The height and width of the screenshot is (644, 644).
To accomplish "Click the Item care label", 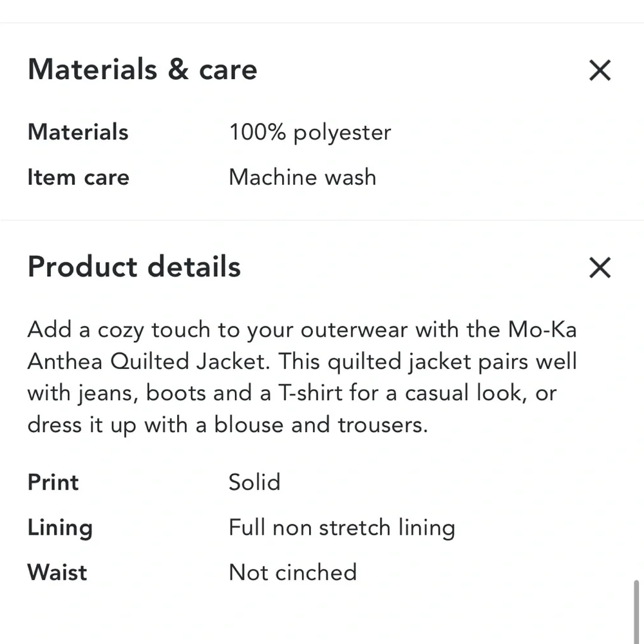I will point(79,178).
